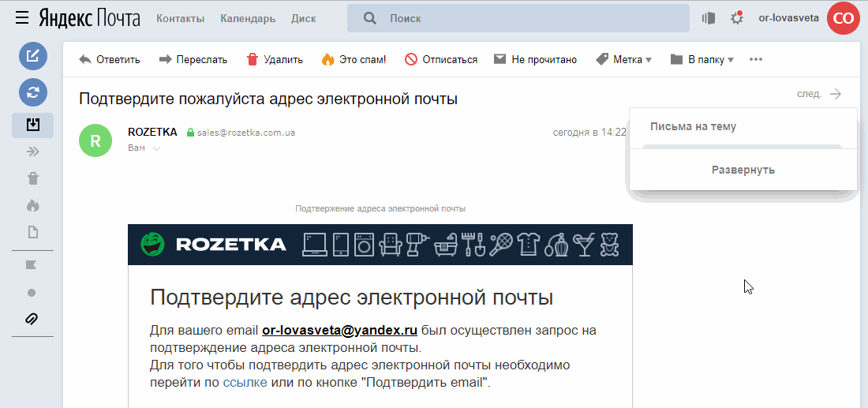
Task: Open the hamburger menu
Action: coord(22,18)
